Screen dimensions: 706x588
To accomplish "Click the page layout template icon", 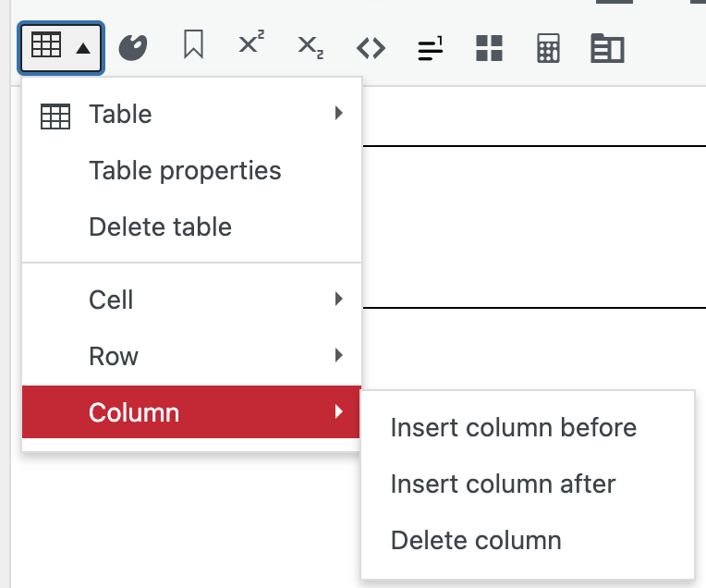I will [x=607, y=47].
